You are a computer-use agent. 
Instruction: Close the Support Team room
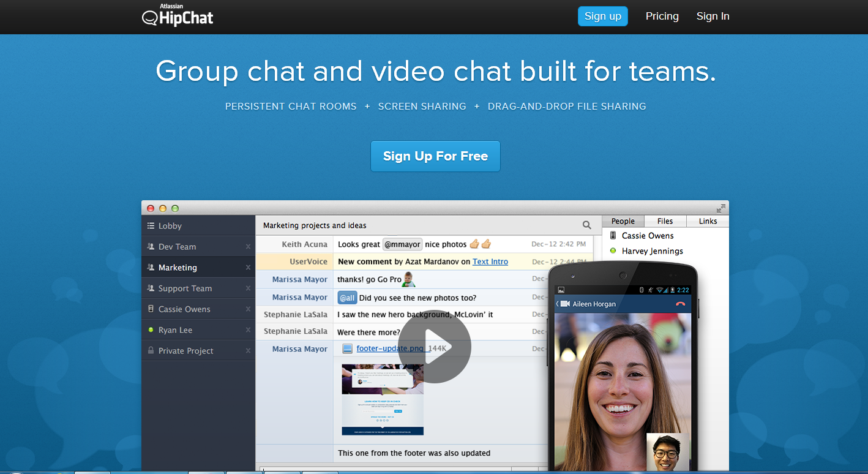248,288
